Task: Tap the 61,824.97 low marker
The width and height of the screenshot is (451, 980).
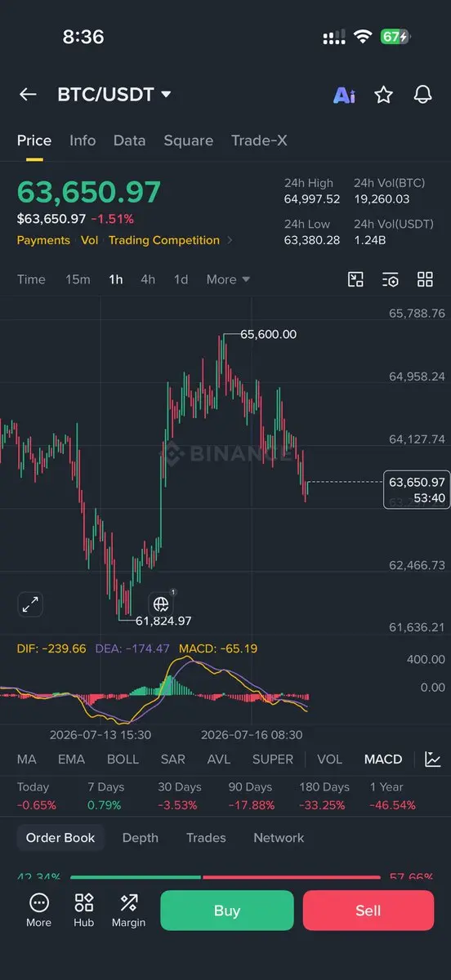Action: [163, 621]
